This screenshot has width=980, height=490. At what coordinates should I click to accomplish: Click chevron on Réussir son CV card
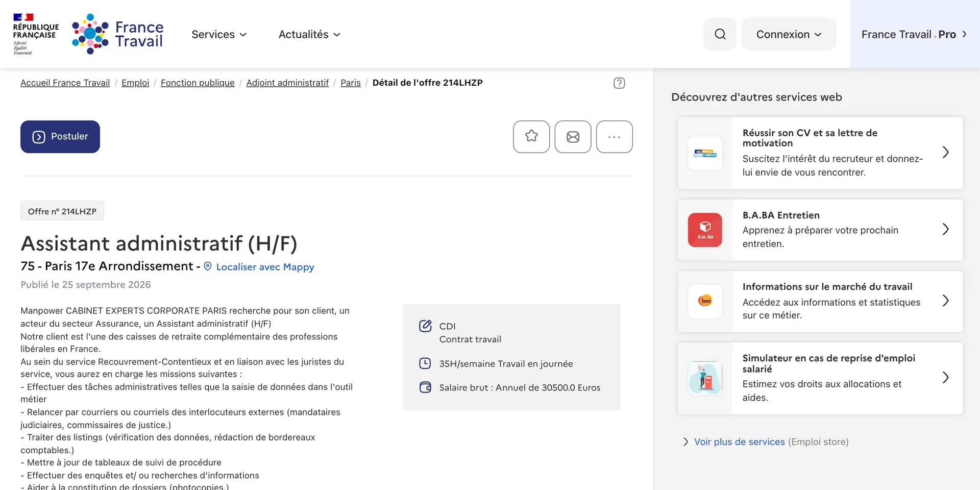click(x=945, y=152)
